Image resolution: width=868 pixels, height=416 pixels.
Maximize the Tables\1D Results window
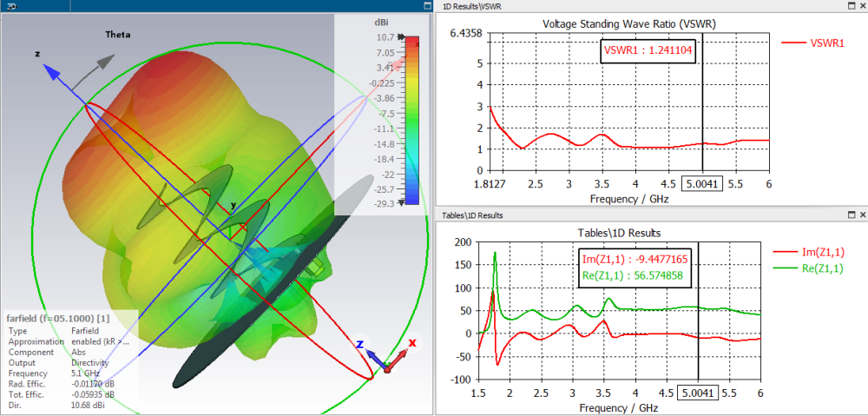[x=852, y=215]
